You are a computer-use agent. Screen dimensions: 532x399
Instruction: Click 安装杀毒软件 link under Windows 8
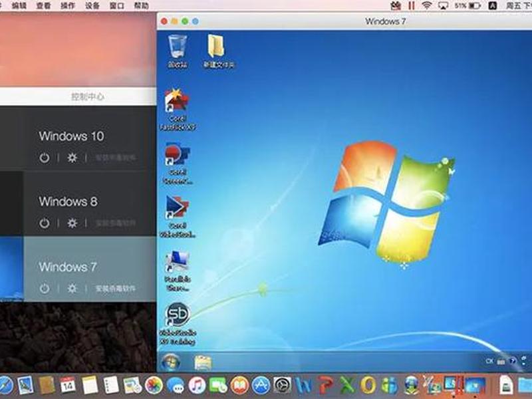tap(115, 223)
